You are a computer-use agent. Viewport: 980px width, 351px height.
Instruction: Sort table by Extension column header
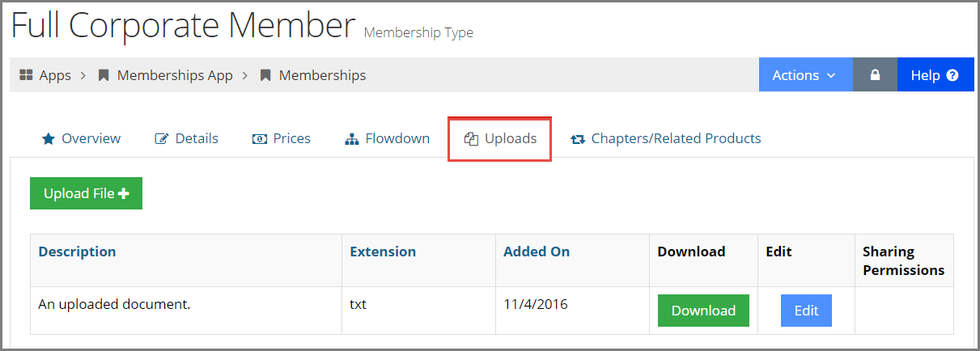(x=383, y=252)
